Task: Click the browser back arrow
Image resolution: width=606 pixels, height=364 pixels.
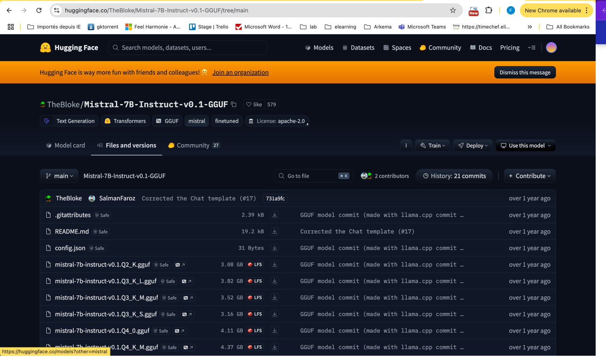Action: pyautogui.click(x=9, y=10)
